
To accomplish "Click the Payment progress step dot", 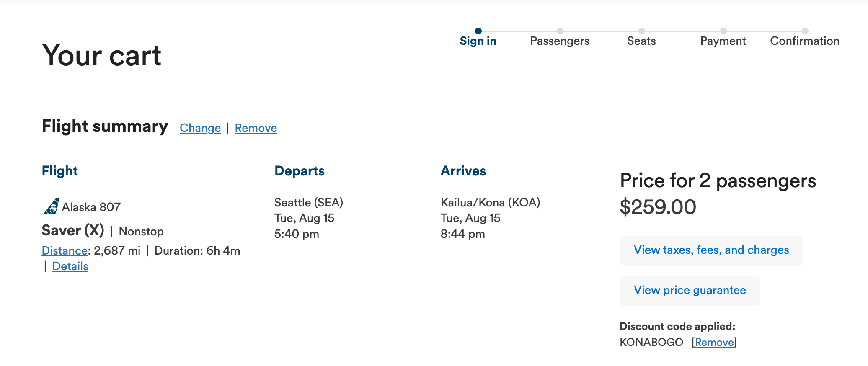I will point(723,31).
